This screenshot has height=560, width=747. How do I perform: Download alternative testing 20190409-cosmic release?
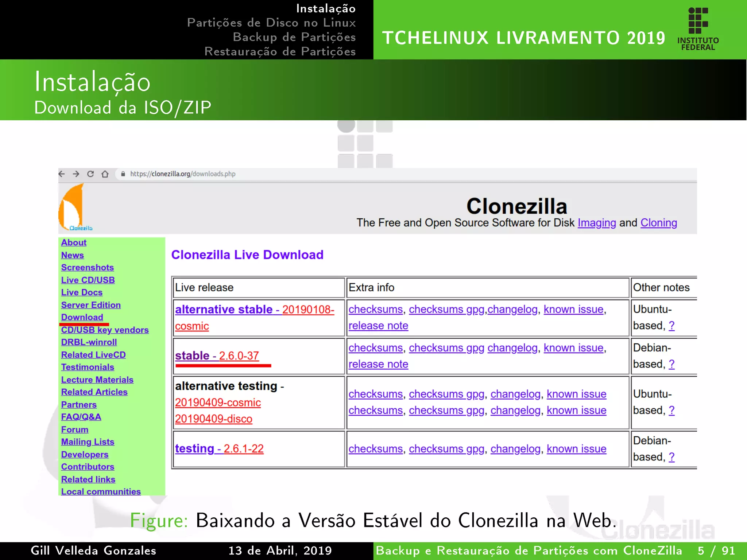pyautogui.click(x=218, y=402)
